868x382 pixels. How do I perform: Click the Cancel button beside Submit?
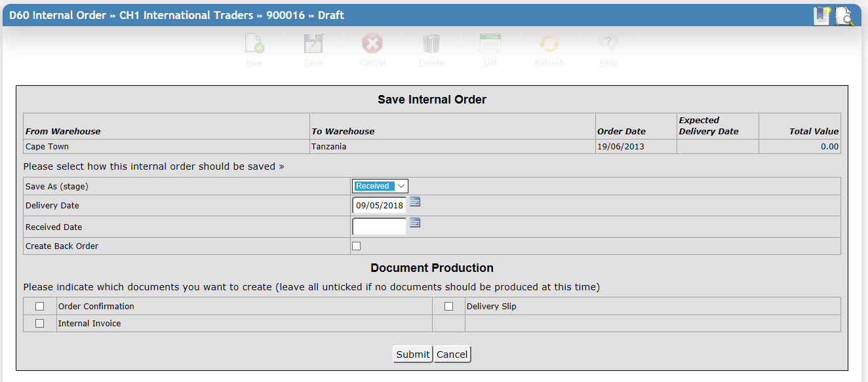(x=452, y=354)
